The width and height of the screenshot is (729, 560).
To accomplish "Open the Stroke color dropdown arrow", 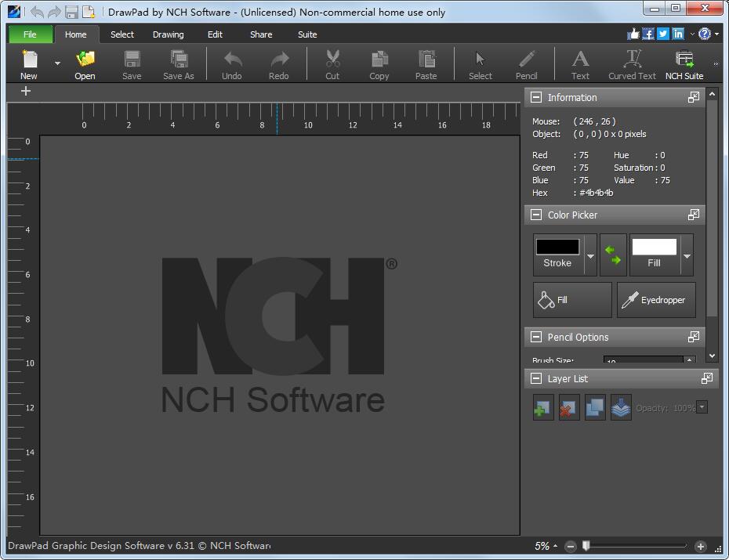I will [x=590, y=256].
